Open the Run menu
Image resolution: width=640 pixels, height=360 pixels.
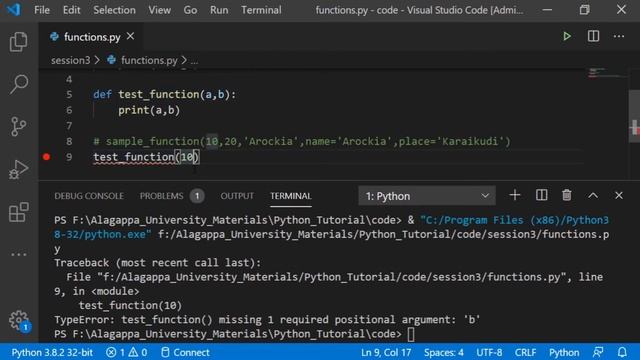pos(219,10)
